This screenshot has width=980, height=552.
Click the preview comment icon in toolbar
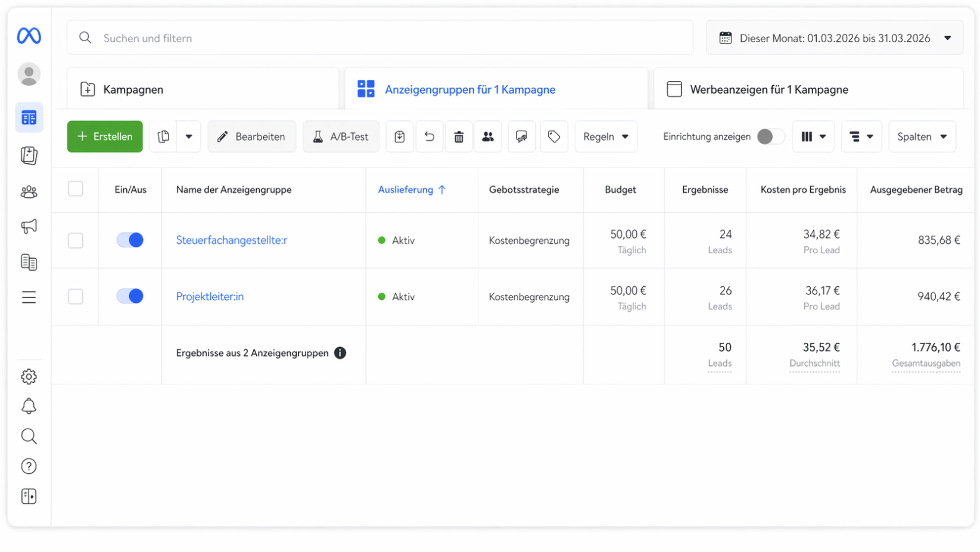pyautogui.click(x=522, y=137)
